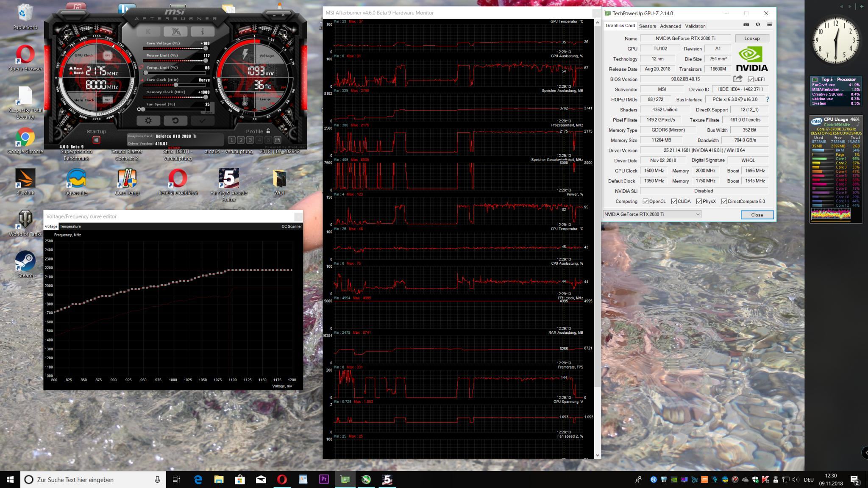Adjust the Core Voltage slider handle
Screen dimensions: 868x488
(x=206, y=48)
